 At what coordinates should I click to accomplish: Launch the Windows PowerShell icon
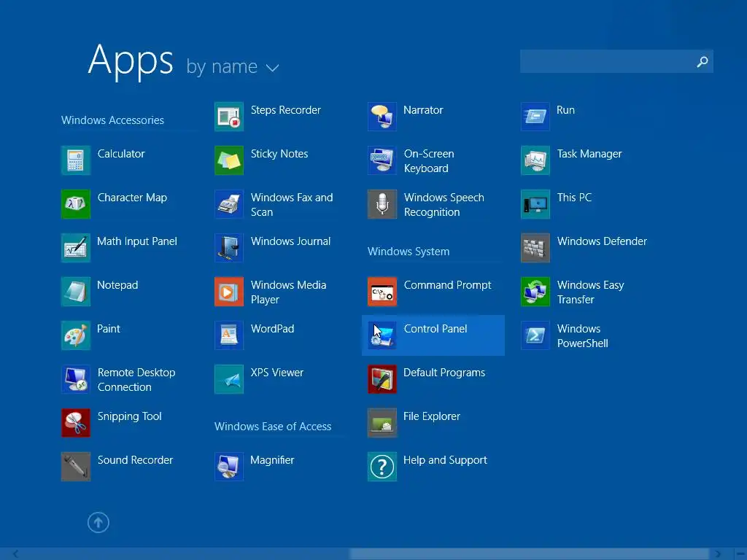tap(535, 335)
